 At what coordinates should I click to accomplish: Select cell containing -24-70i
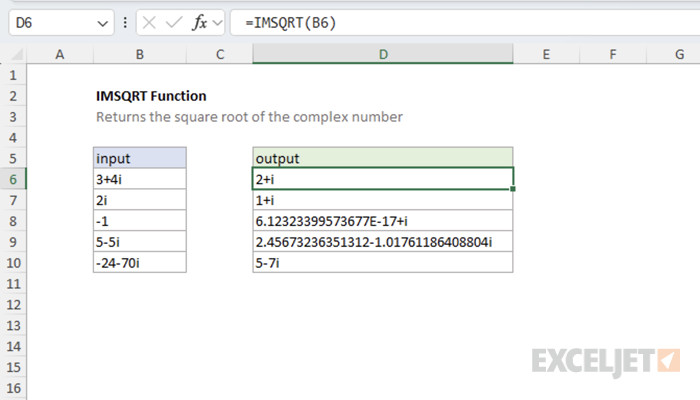click(140, 262)
